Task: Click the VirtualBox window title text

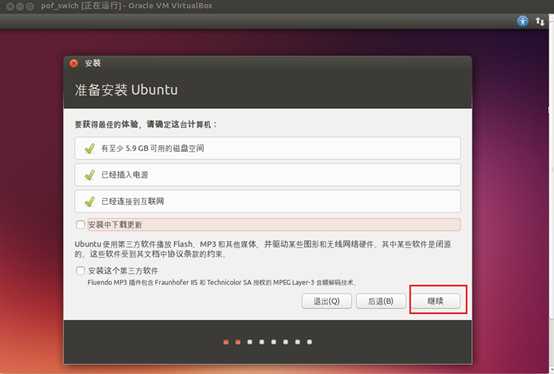Action: 126,6
